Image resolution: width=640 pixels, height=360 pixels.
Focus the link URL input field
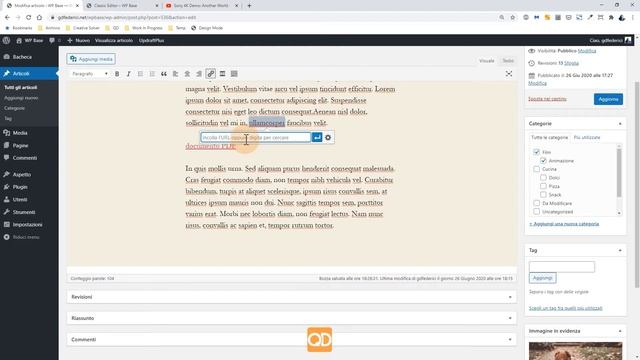pos(256,138)
